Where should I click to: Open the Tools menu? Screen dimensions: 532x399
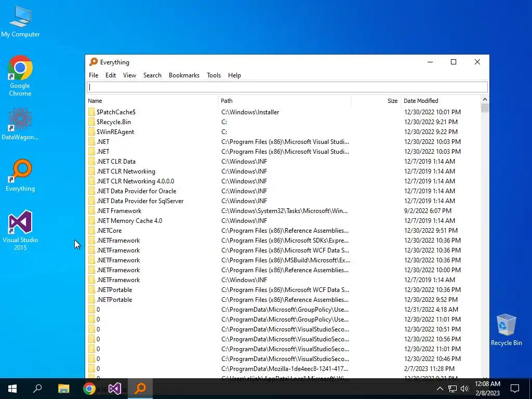[214, 75]
